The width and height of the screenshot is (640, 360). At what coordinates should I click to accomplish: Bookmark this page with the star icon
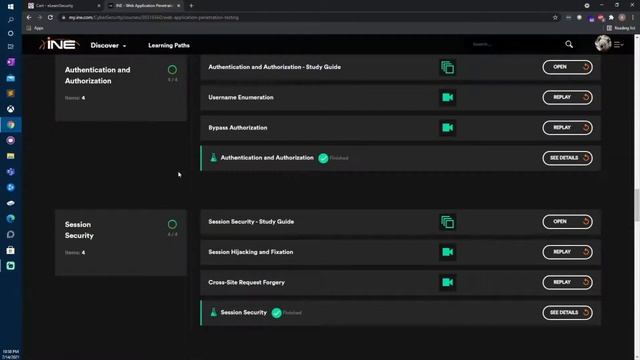[555, 18]
